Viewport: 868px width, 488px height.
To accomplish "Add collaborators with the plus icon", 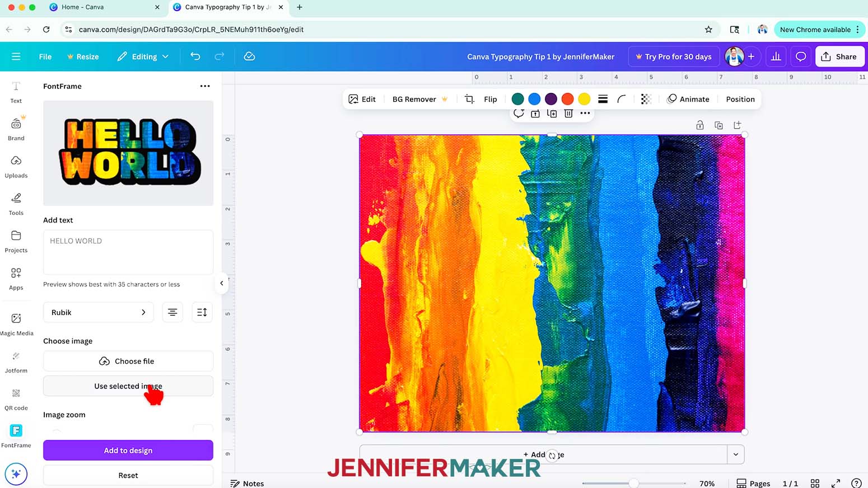I will tap(751, 57).
